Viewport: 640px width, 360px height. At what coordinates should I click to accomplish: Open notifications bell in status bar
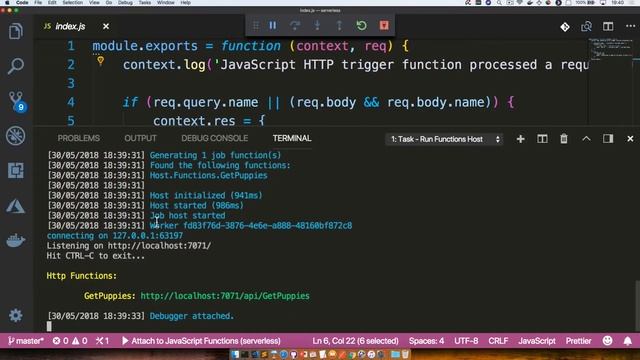pos(628,341)
